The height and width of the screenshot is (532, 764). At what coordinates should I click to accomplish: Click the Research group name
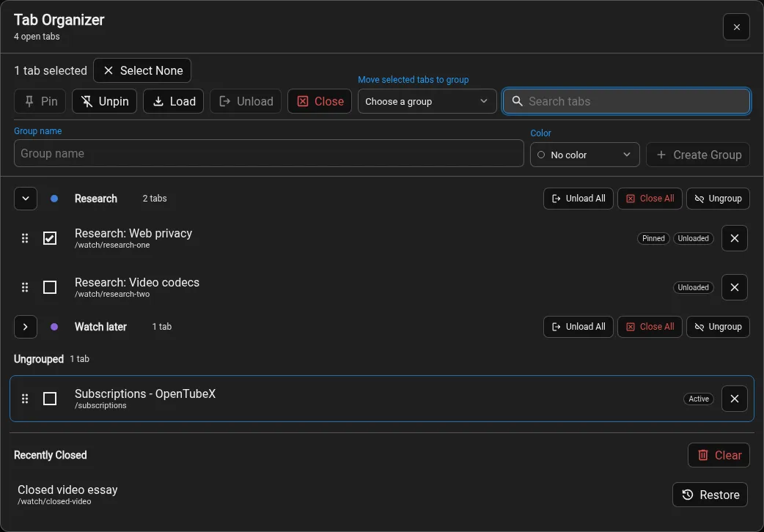point(96,199)
